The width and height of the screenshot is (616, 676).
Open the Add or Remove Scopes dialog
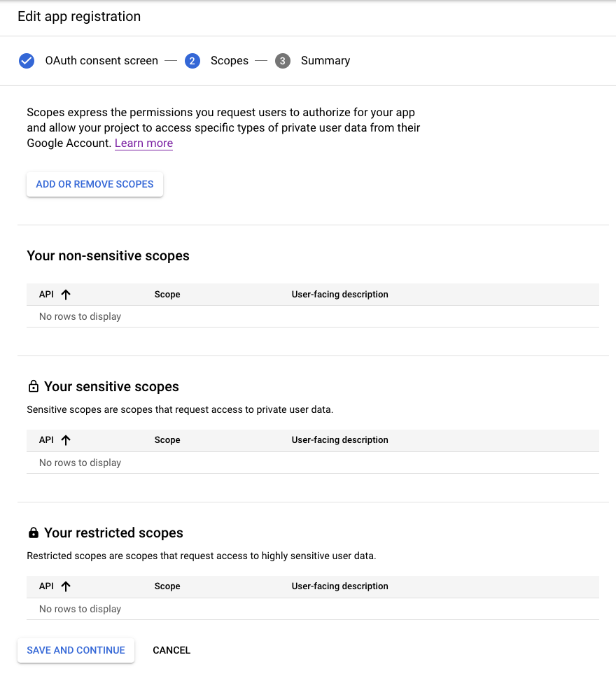[95, 184]
